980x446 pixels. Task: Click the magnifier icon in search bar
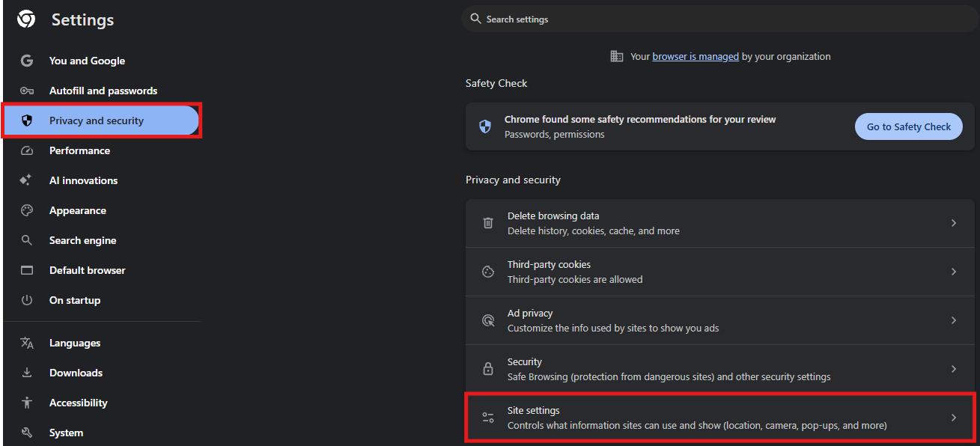point(475,19)
